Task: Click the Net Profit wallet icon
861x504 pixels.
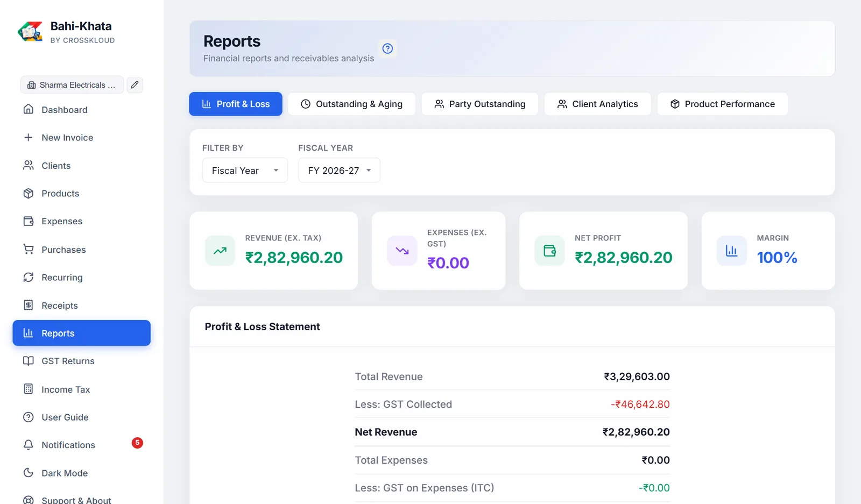Action: click(x=549, y=251)
